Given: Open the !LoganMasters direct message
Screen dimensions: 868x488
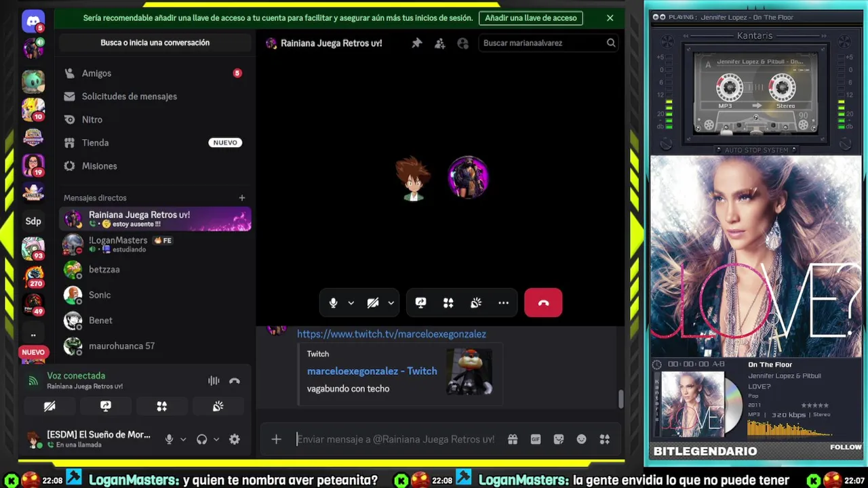Looking at the screenshot, I should click(x=155, y=244).
